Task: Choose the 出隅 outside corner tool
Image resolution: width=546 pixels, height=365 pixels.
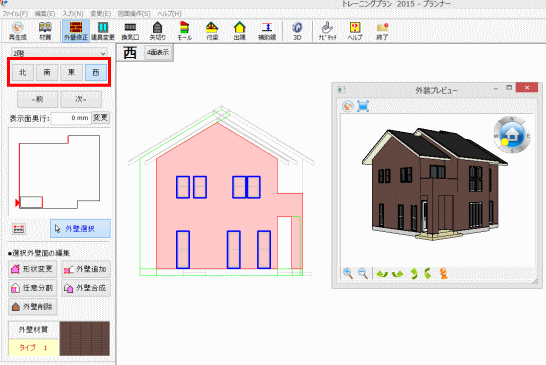Action: coord(240,31)
